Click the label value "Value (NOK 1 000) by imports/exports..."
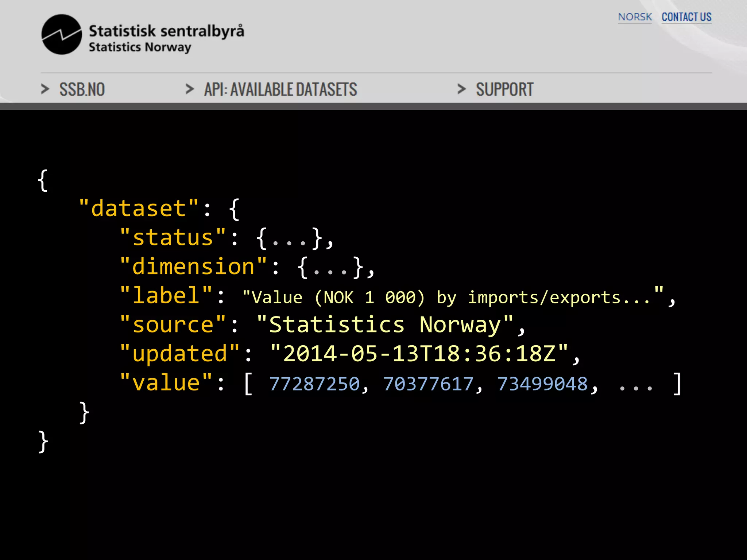Screen dimensions: 747x560 453,297
